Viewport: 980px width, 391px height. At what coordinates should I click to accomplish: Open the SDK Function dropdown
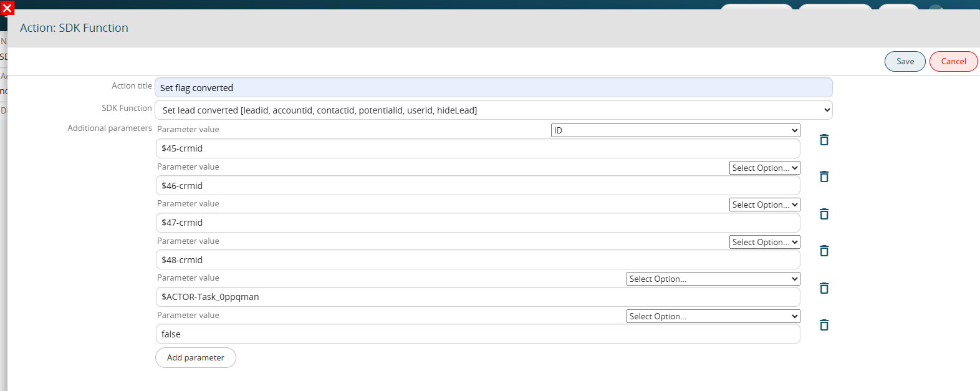494,110
